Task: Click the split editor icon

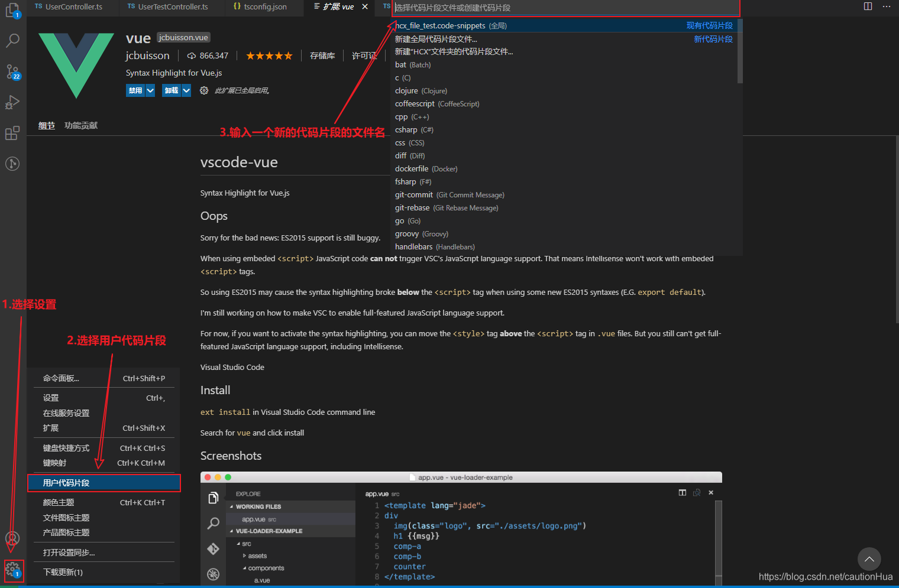Action: (868, 7)
